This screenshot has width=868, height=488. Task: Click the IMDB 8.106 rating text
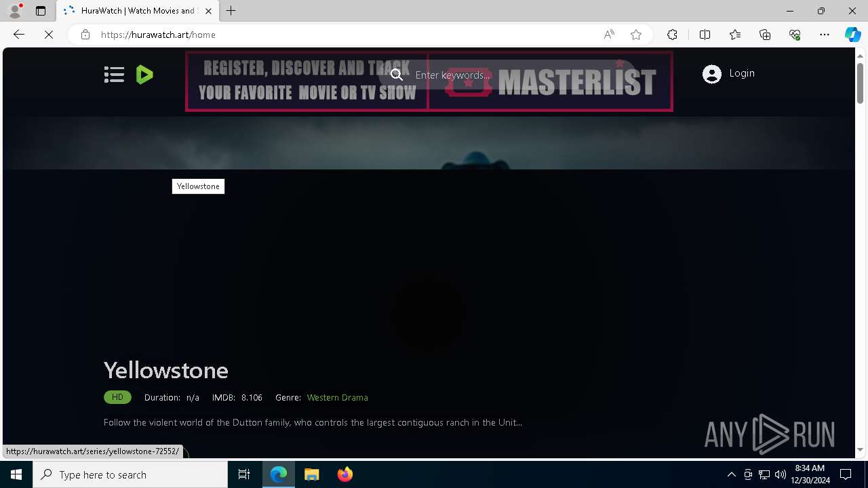[x=237, y=398]
